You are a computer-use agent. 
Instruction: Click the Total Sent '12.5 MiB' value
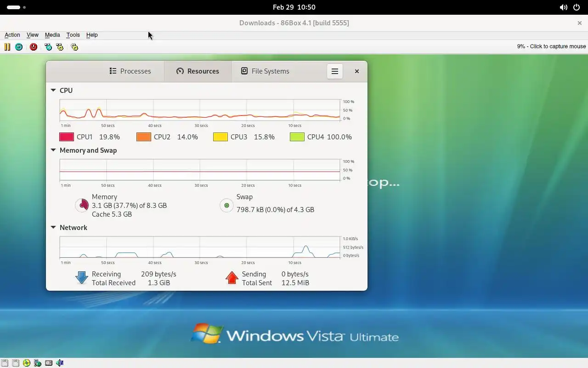pos(295,283)
